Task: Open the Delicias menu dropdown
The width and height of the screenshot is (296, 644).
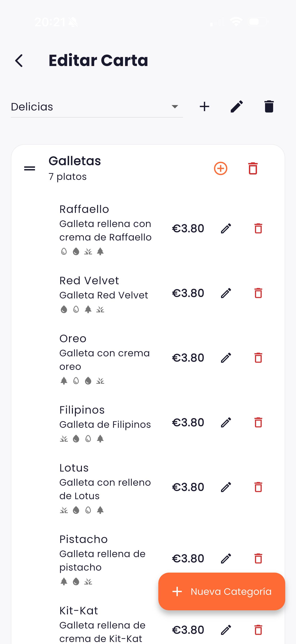Action: coord(97,107)
